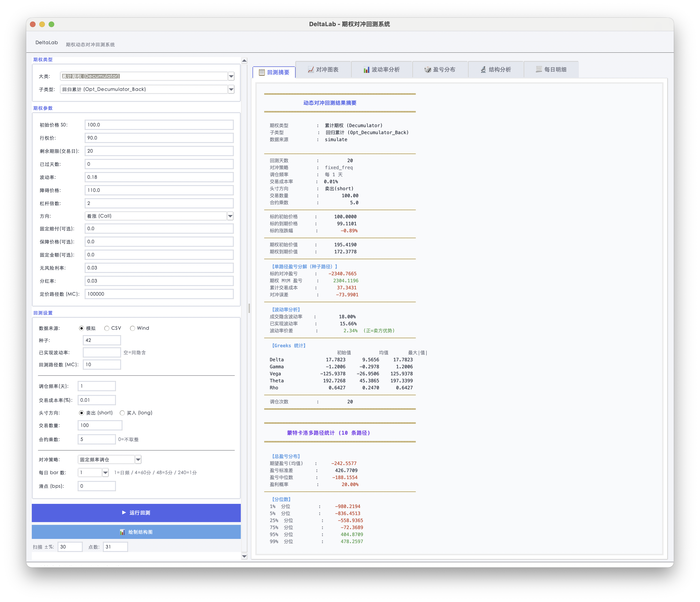Click the 对冲误差 value -73.9901
Image resolution: width=700 pixels, height=602 pixels.
347,295
